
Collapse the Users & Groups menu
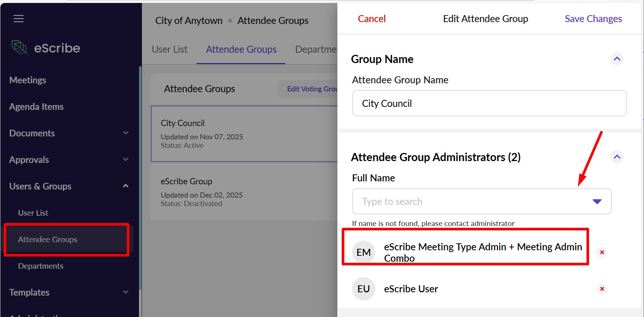pyautogui.click(x=126, y=186)
